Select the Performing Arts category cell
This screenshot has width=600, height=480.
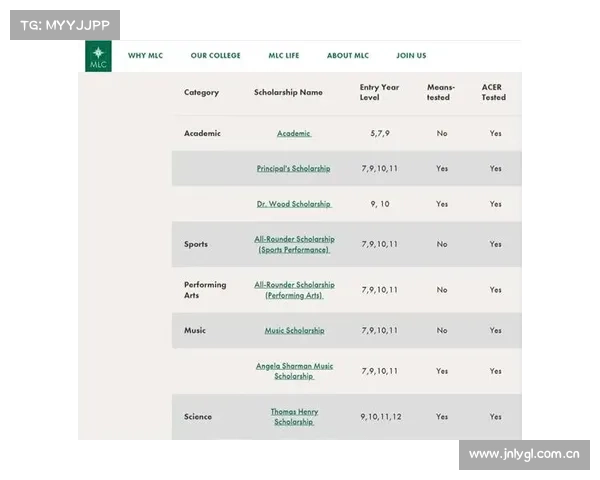(x=205, y=290)
